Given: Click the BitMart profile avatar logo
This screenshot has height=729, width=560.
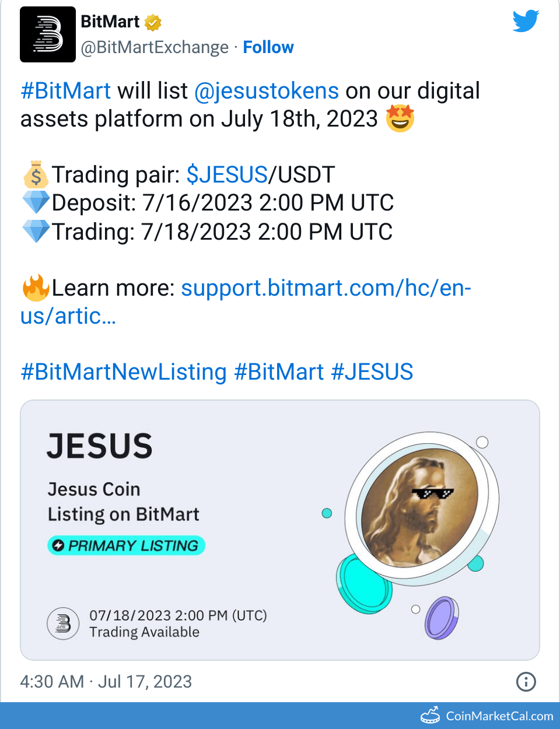Looking at the screenshot, I should (48, 34).
